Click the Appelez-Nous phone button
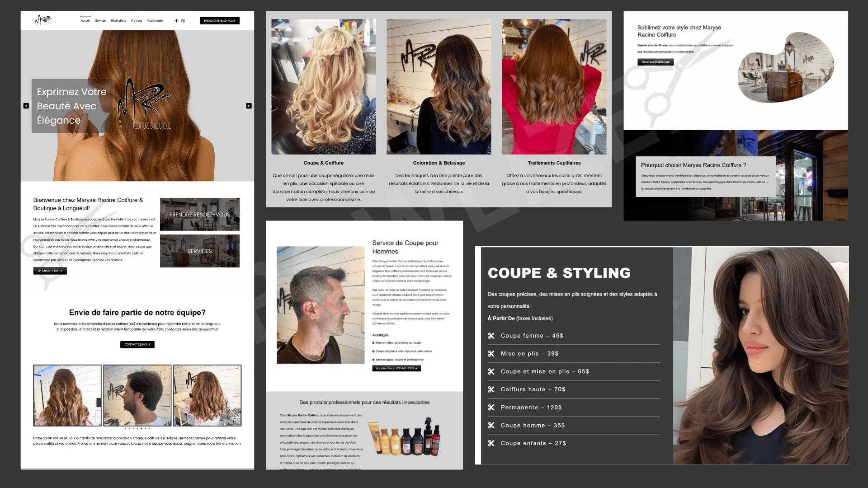This screenshot has height=488, width=868. 396,368
